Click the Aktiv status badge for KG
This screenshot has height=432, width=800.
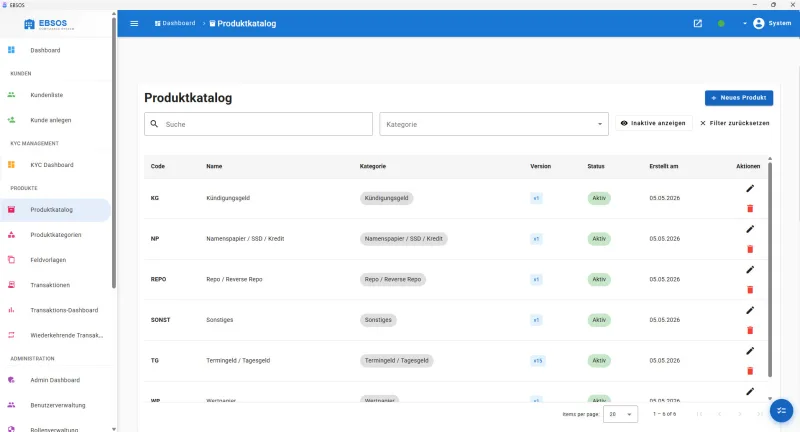(599, 198)
